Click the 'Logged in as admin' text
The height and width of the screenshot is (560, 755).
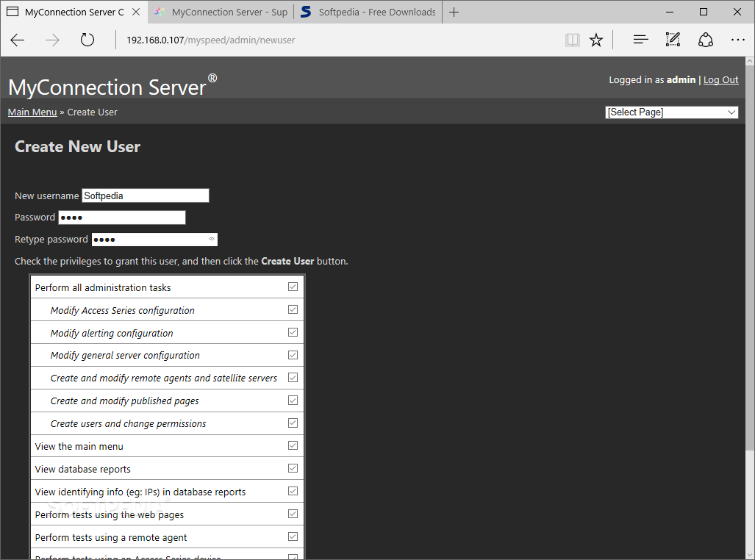click(x=652, y=80)
